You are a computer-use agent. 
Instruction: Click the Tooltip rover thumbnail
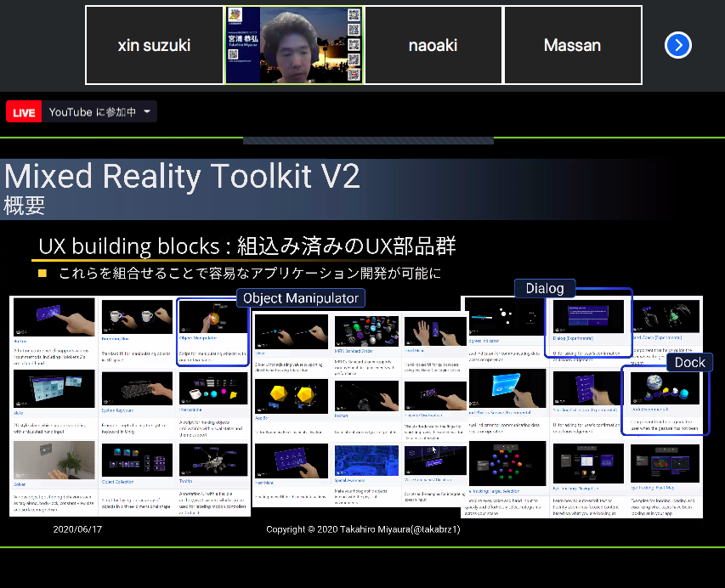(213, 461)
